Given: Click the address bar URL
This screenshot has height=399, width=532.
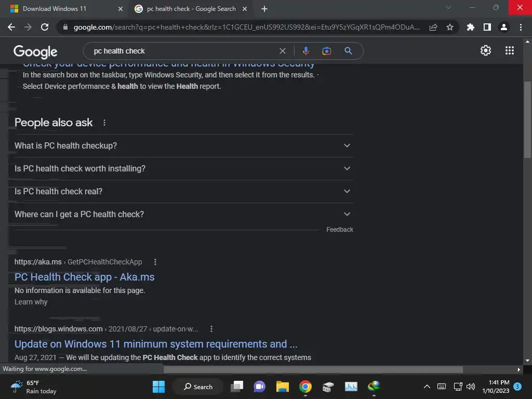Looking at the screenshot, I should pos(246,27).
